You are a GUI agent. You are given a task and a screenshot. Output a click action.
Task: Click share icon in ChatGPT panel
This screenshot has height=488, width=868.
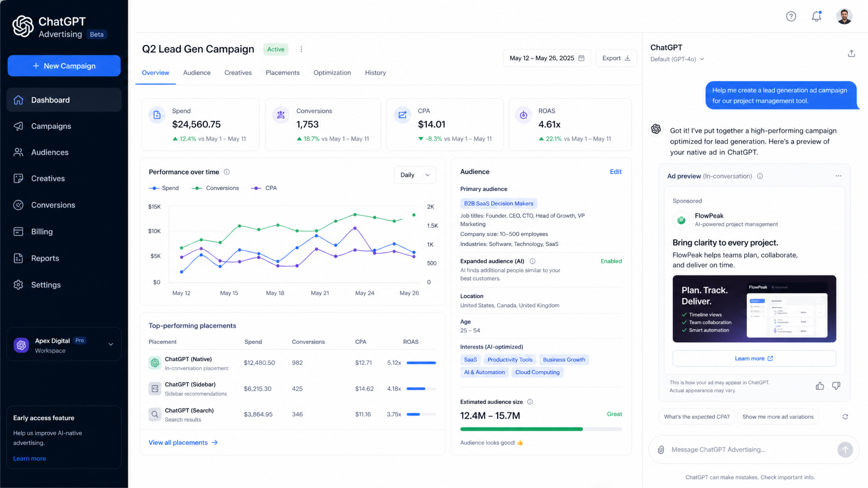(851, 53)
